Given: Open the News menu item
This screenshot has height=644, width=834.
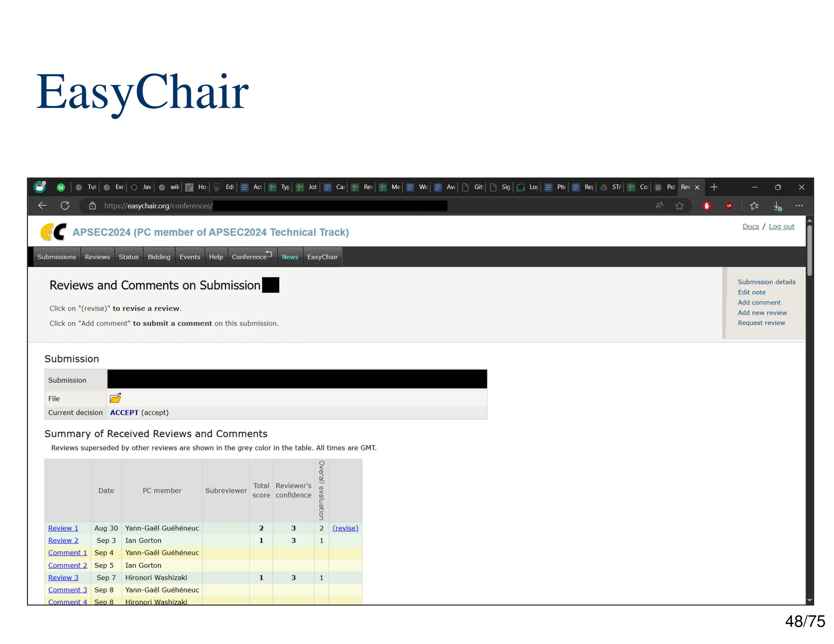Looking at the screenshot, I should pos(290,257).
